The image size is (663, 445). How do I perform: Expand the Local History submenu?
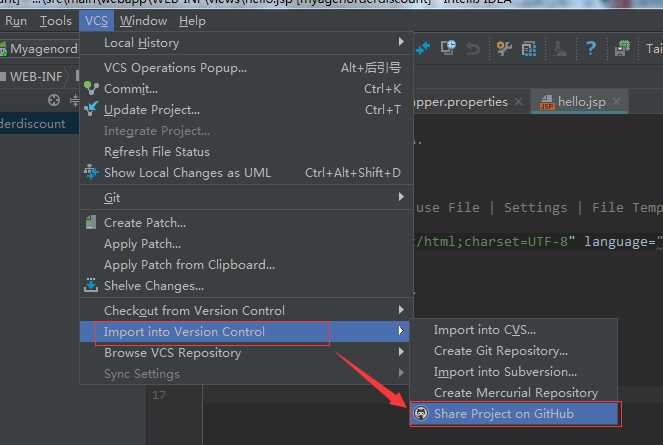[x=401, y=43]
